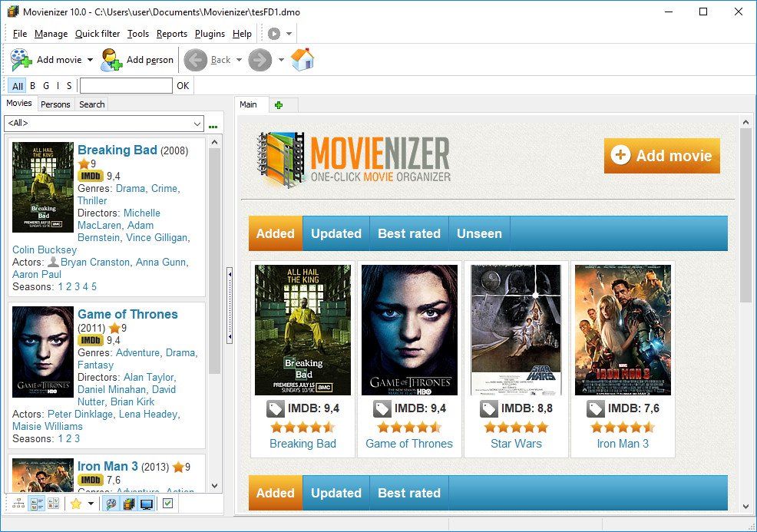The width and height of the screenshot is (757, 532).
Task: Click the person silhouette icon before Bryan Cranston
Action: tap(53, 262)
